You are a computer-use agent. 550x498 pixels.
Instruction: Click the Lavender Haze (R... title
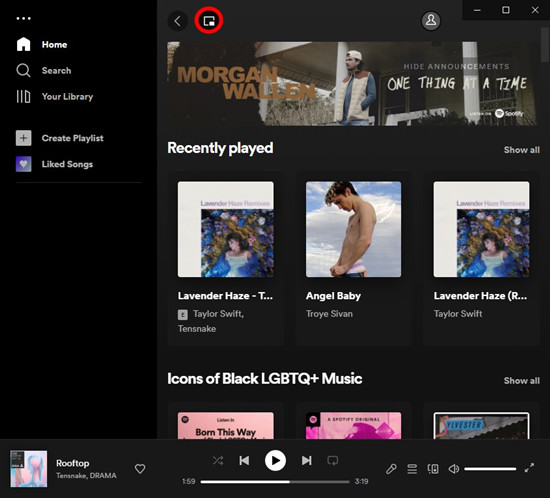(480, 296)
